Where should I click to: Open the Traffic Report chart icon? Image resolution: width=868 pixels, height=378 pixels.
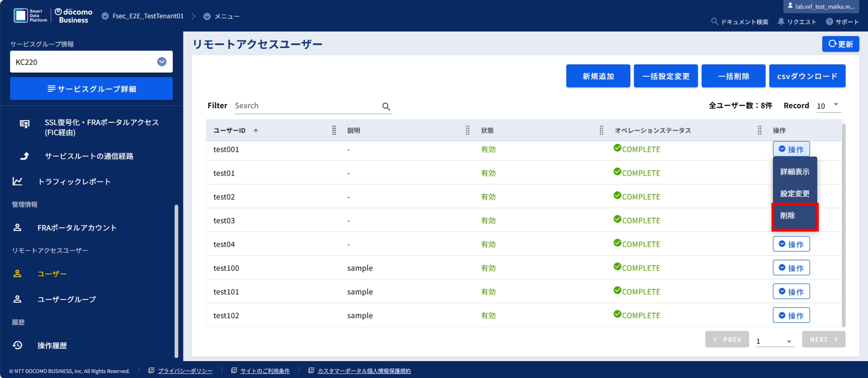18,181
